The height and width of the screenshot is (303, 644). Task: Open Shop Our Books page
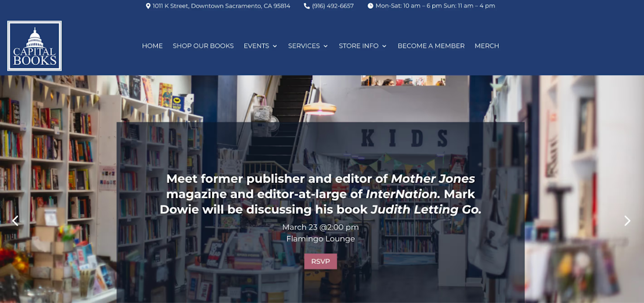click(203, 46)
